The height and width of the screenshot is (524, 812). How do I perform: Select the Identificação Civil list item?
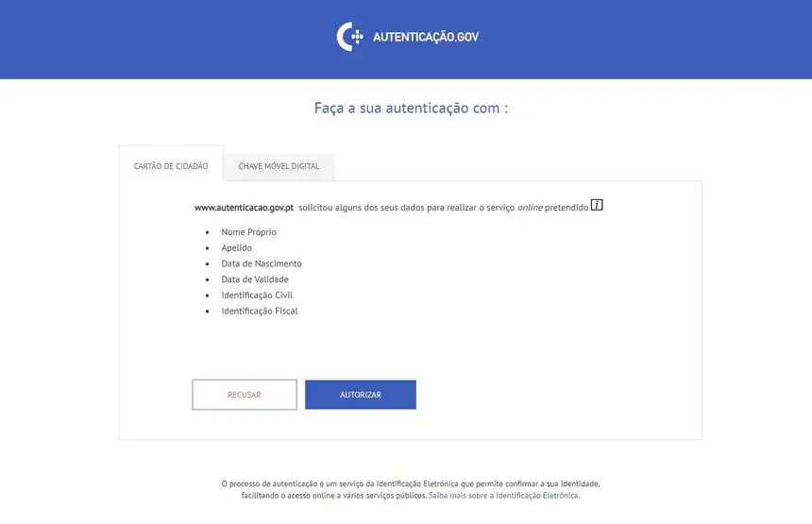pyautogui.click(x=257, y=296)
